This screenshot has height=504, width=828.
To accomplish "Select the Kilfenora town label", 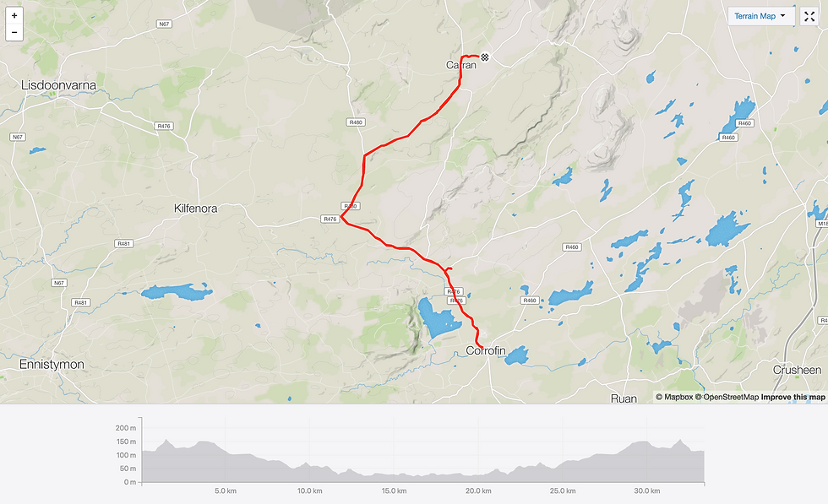I will 195,209.
